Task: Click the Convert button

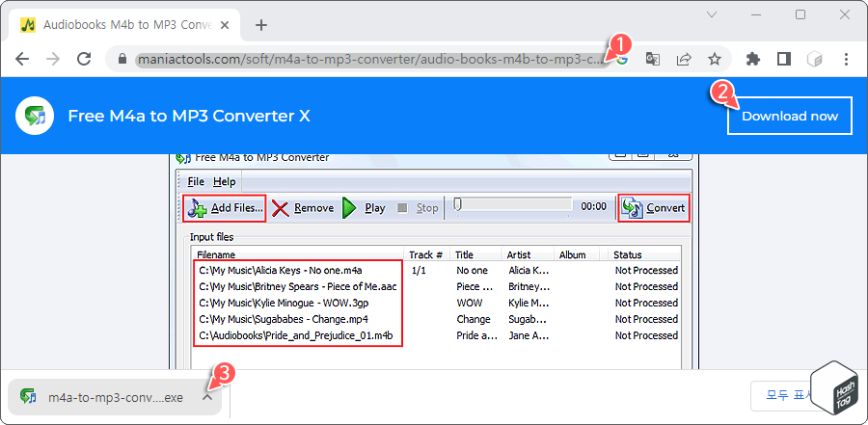Action: coord(654,208)
